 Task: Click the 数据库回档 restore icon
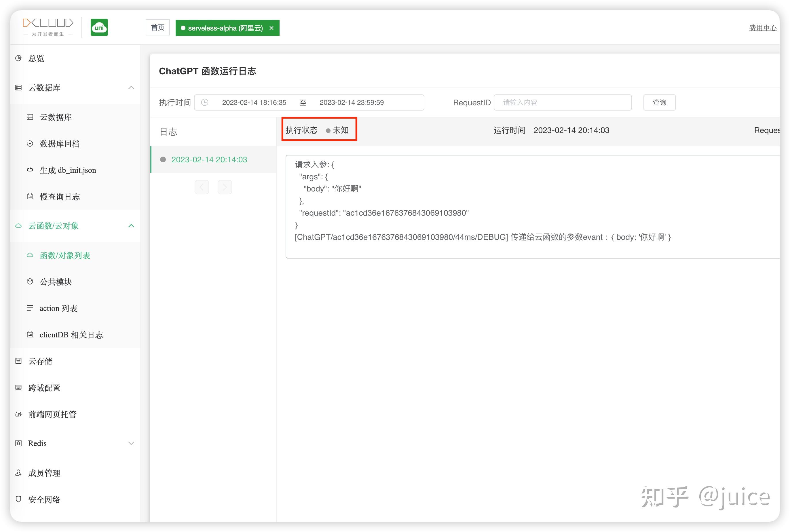click(30, 144)
